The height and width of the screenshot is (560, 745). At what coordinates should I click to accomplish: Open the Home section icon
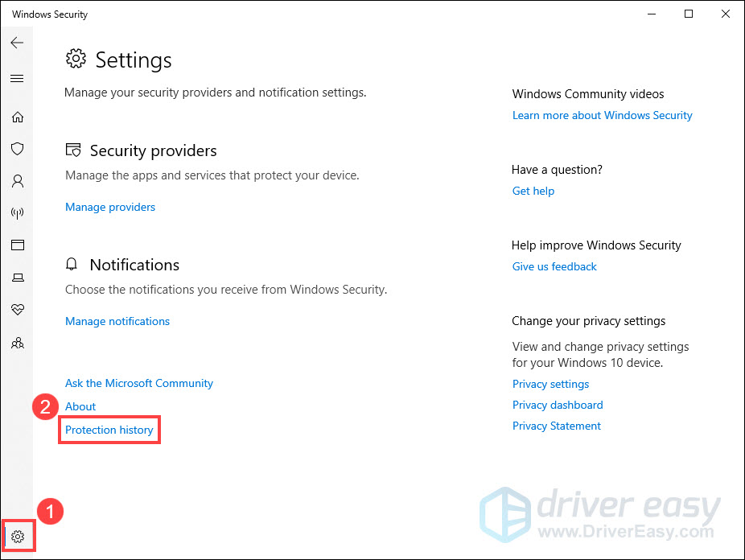click(17, 117)
